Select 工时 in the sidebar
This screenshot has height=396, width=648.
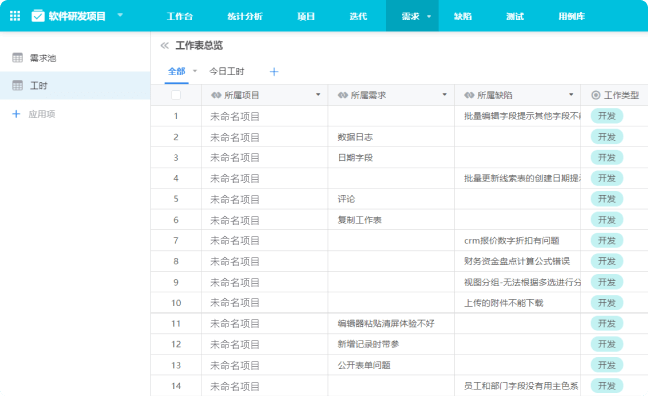pyautogui.click(x=75, y=86)
